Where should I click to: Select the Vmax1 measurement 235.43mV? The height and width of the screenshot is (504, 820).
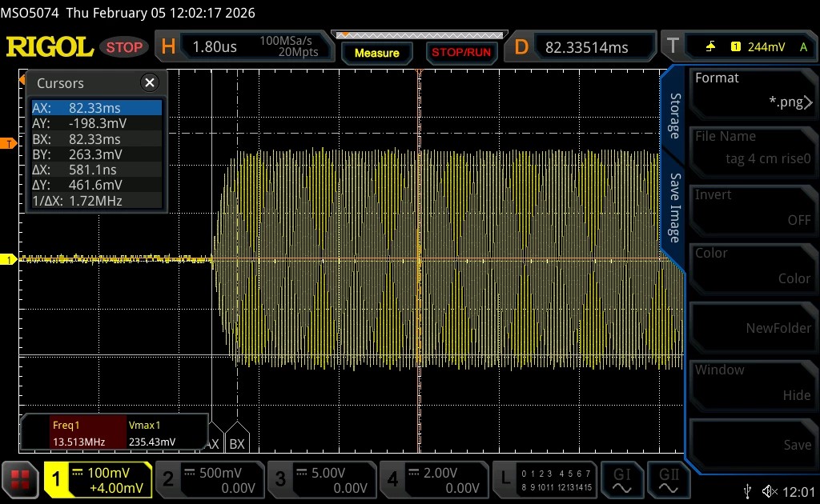[152, 434]
